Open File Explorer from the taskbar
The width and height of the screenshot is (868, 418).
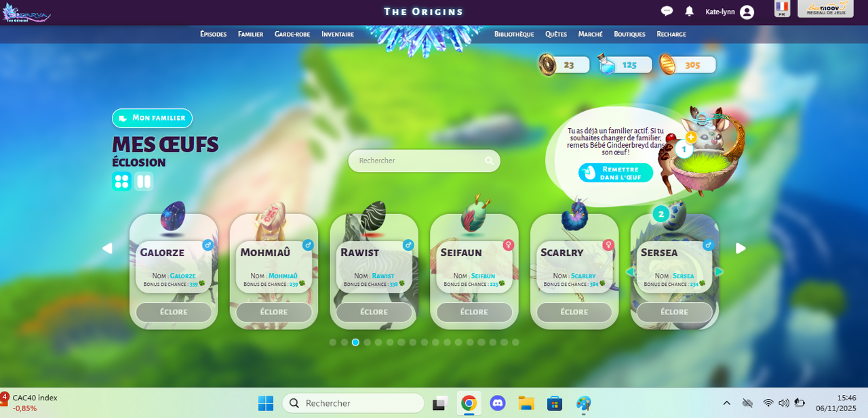tap(526, 403)
